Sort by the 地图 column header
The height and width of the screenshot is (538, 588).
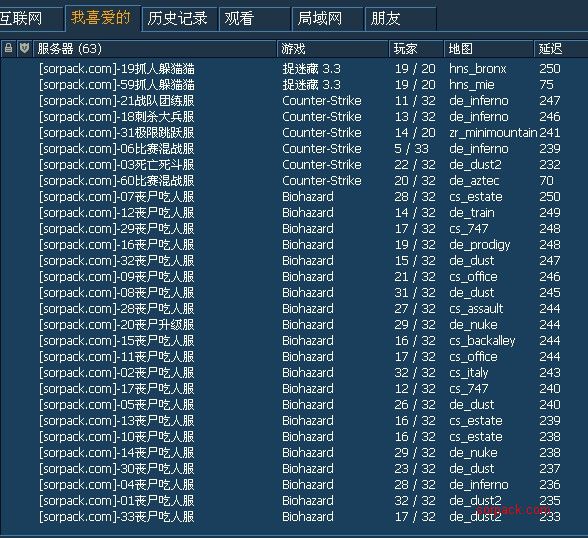click(489, 48)
